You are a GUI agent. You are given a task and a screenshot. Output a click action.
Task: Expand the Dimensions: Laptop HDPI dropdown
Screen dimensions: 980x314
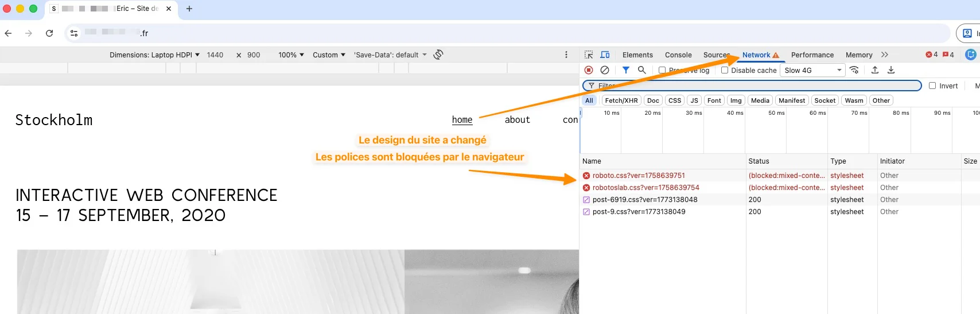(x=154, y=55)
